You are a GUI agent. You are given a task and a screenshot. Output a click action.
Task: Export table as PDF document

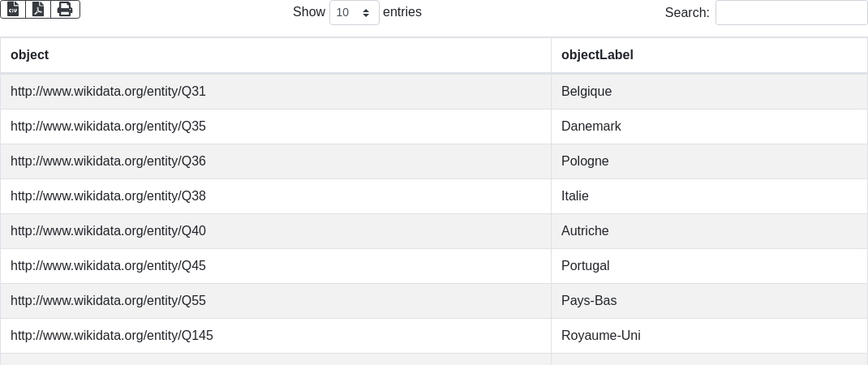pyautogui.click(x=38, y=10)
